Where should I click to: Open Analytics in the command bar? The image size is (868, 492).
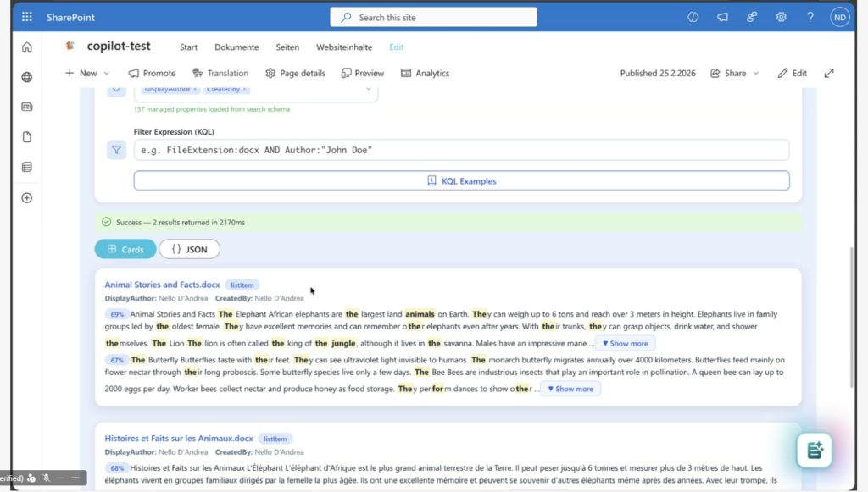coord(426,73)
